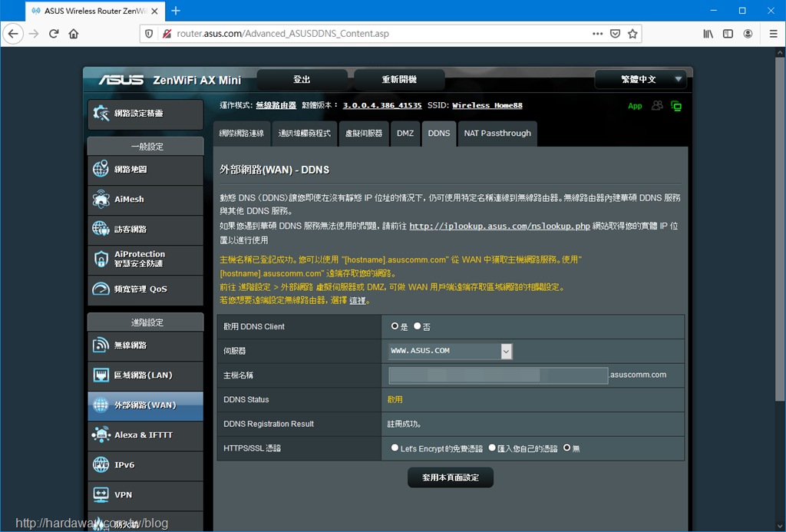This screenshot has width=786, height=532.
Task: Enable DDNS Client with 是 radio
Action: pos(395,326)
